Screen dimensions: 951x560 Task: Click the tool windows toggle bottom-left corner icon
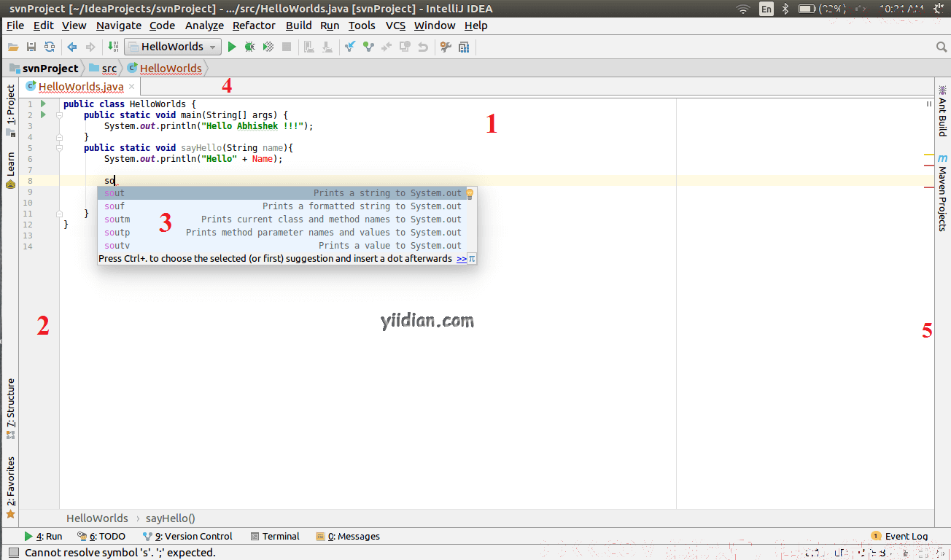tap(14, 553)
